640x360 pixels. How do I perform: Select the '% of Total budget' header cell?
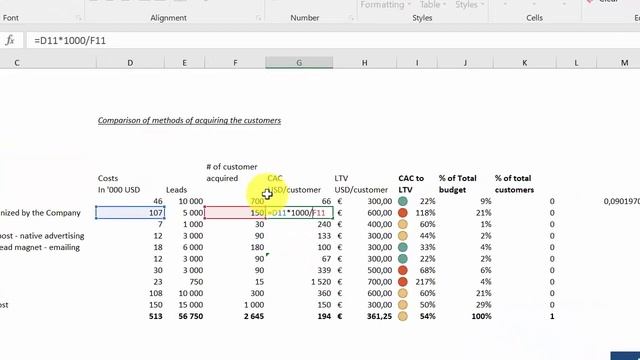tap(457, 184)
